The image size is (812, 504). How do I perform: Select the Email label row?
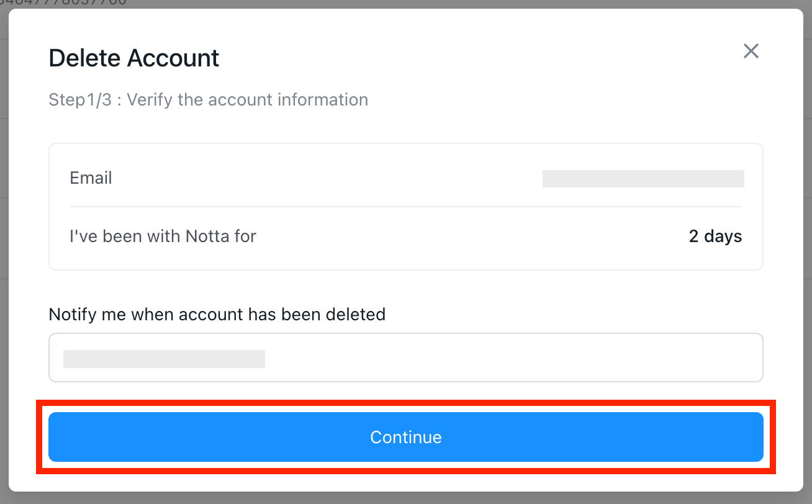pyautogui.click(x=91, y=178)
